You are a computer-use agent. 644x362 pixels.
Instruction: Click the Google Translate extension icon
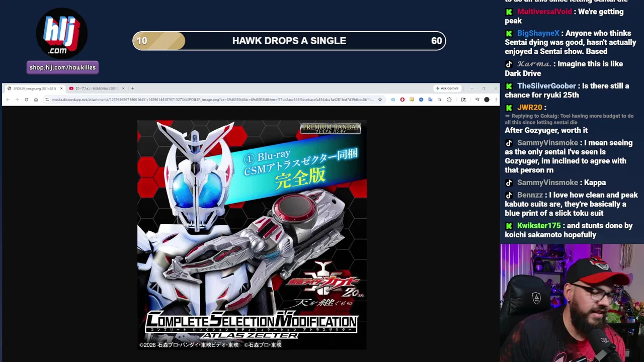tap(430, 100)
